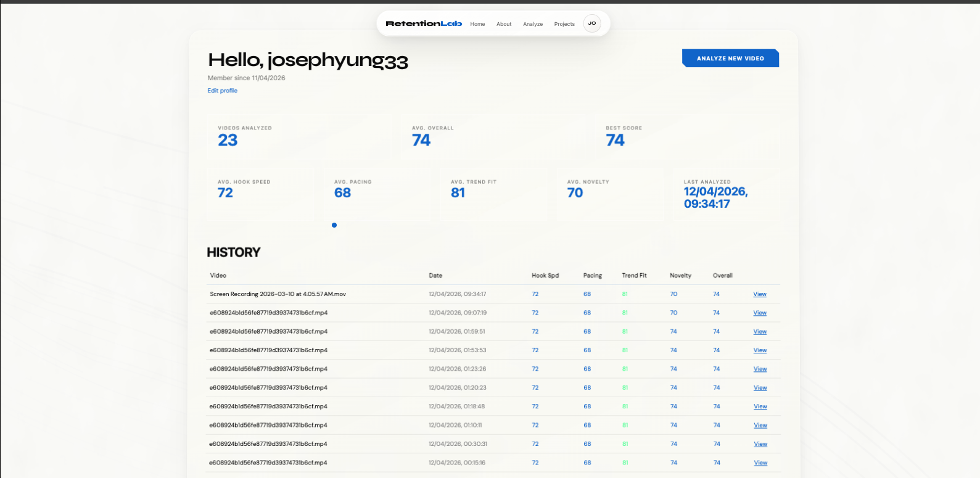This screenshot has height=478, width=980.
Task: Click Trend Fit 81 in the 01:53:53 row
Action: click(625, 350)
